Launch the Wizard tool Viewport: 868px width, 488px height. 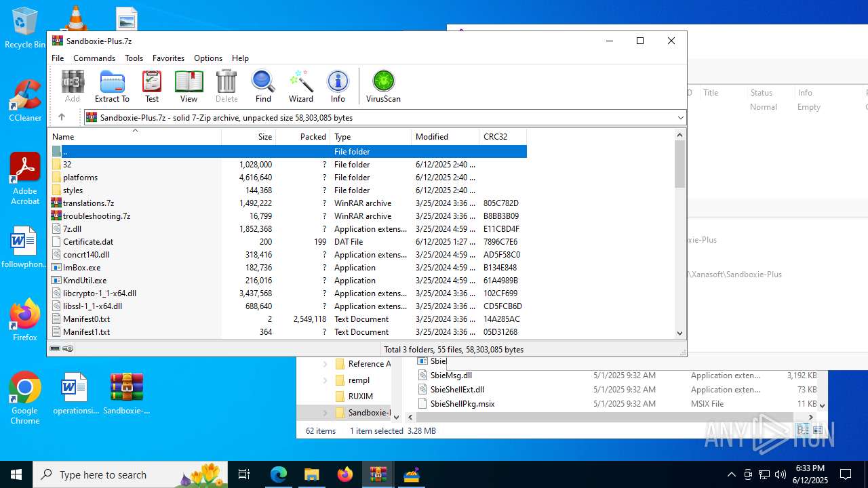pyautogui.click(x=301, y=86)
